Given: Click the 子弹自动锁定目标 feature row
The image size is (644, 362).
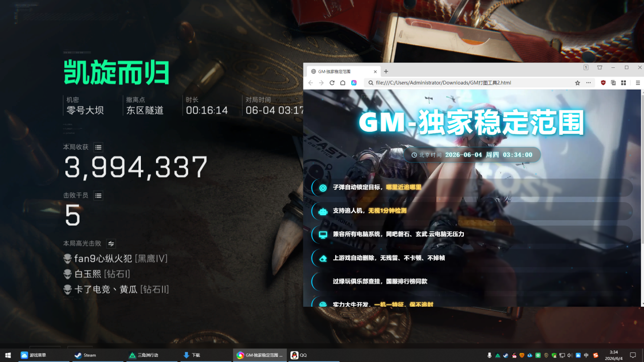Looking at the screenshot, I should 472,187.
